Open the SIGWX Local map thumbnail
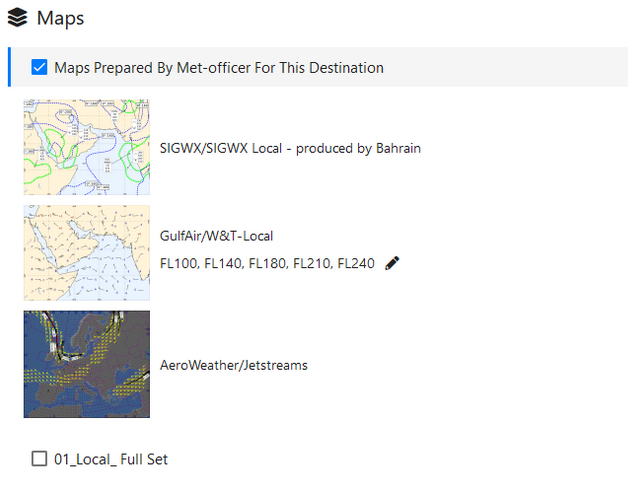Screen dimensions: 628x479 87,147
